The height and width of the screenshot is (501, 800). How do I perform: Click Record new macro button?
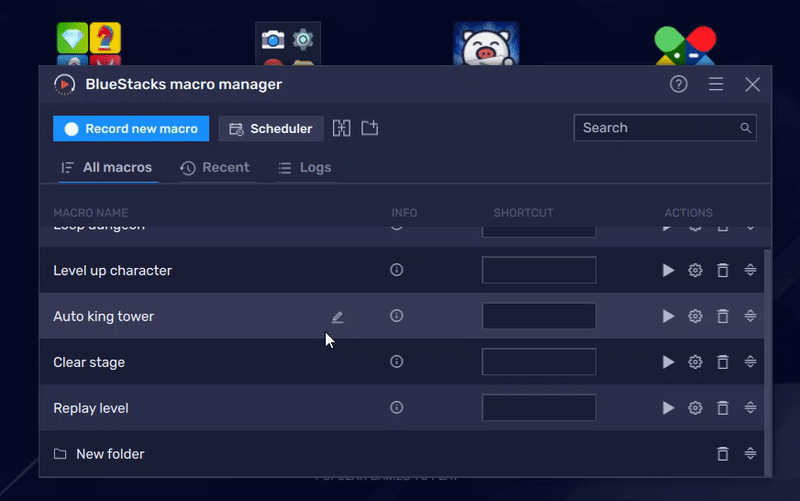click(131, 129)
